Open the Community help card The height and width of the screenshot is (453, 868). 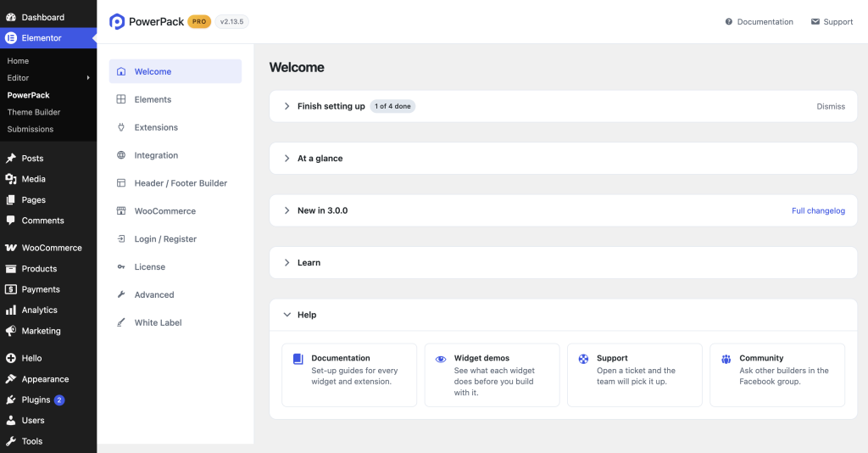pos(777,375)
